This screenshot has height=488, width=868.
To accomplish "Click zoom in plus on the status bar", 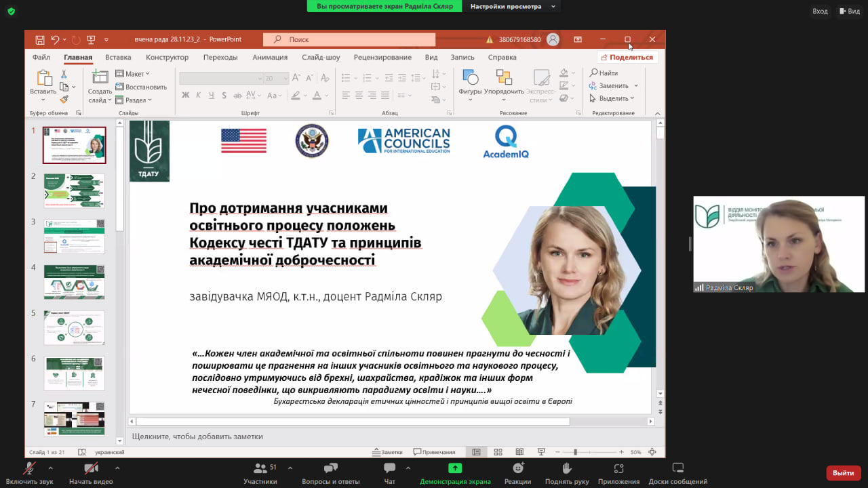I will [x=621, y=452].
